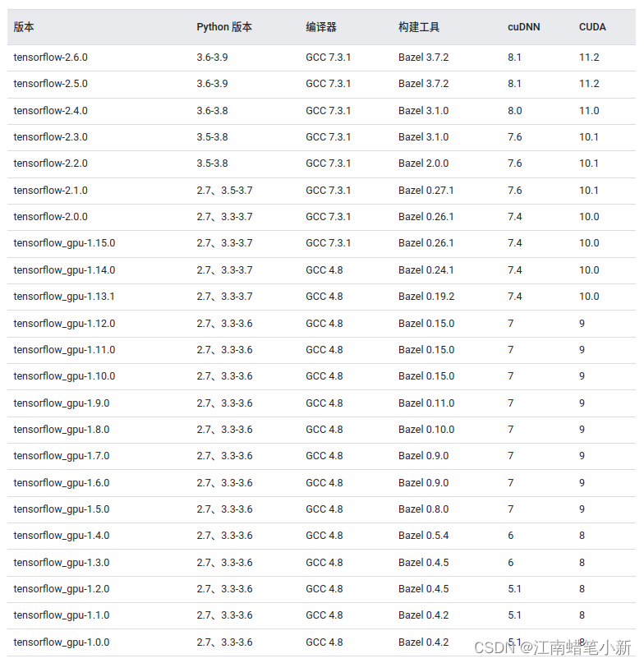Click GCC 4.8 in tensorflow_gpu-1.14.0 row
This screenshot has width=644, height=663.
[324, 270]
